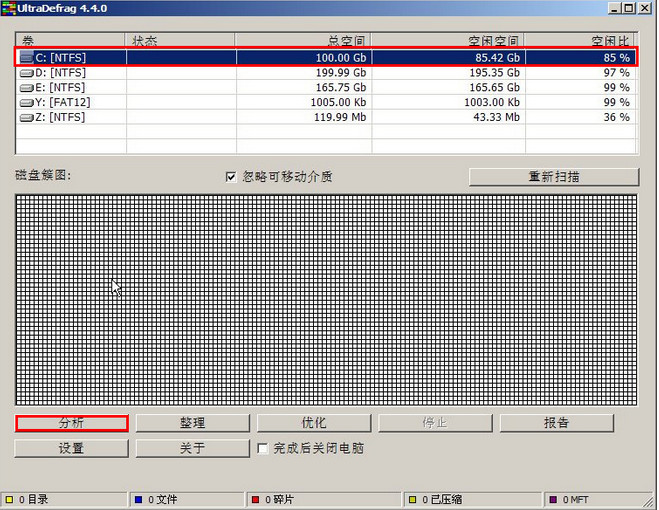Sort by the 空闲空间 column header
Viewport: 659px width, 510px height.
point(448,40)
